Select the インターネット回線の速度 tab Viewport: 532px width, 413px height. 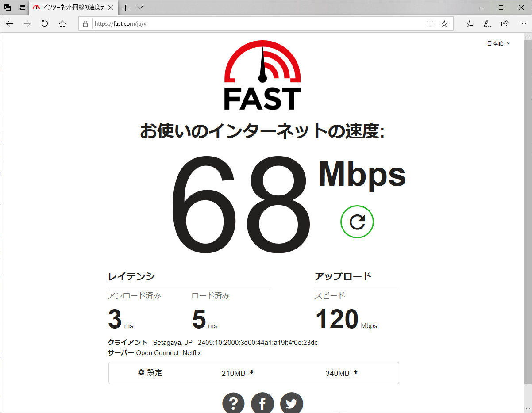pos(73,8)
